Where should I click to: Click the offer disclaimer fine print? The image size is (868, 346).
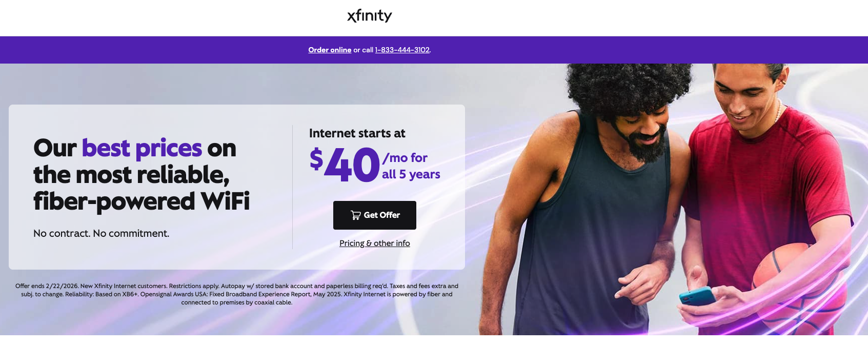pyautogui.click(x=237, y=294)
